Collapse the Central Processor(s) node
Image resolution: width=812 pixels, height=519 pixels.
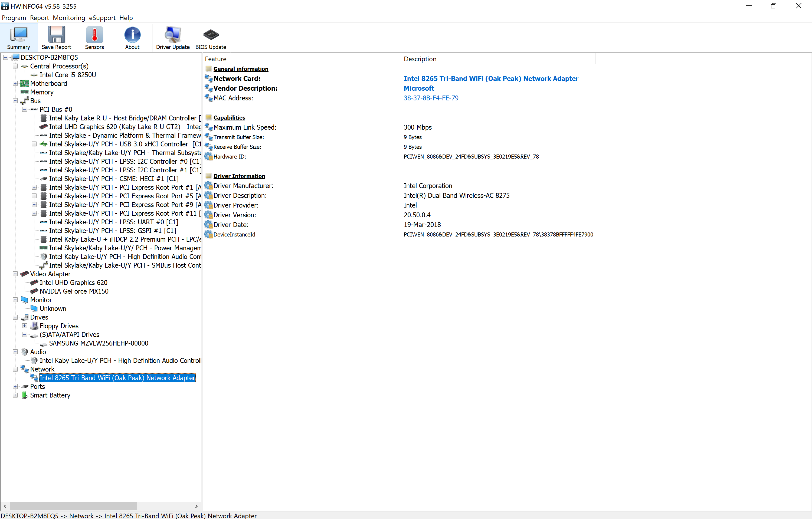15,66
